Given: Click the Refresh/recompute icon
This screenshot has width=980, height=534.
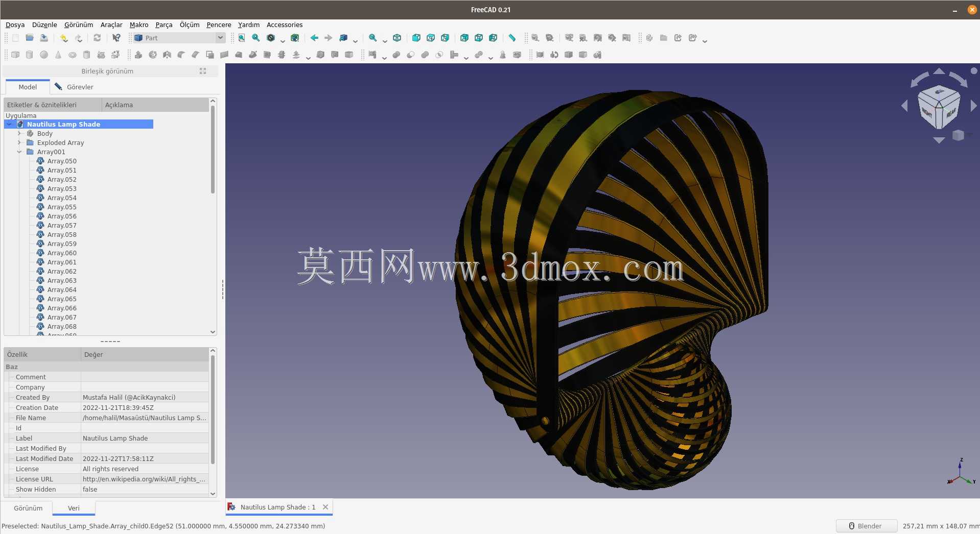Looking at the screenshot, I should 97,38.
